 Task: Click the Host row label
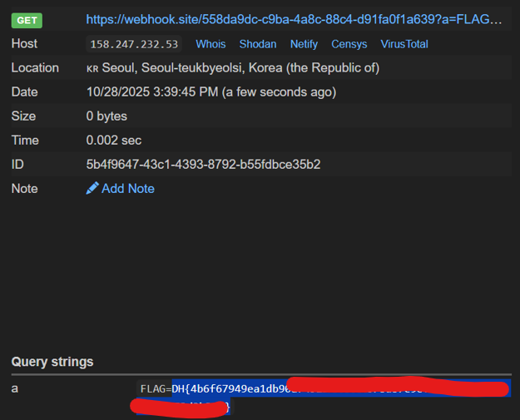(x=24, y=43)
